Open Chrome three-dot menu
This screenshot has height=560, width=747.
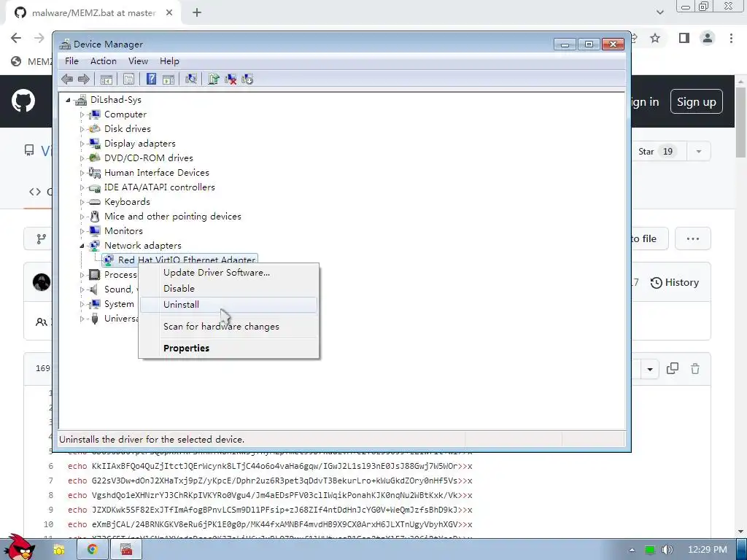[x=731, y=38]
